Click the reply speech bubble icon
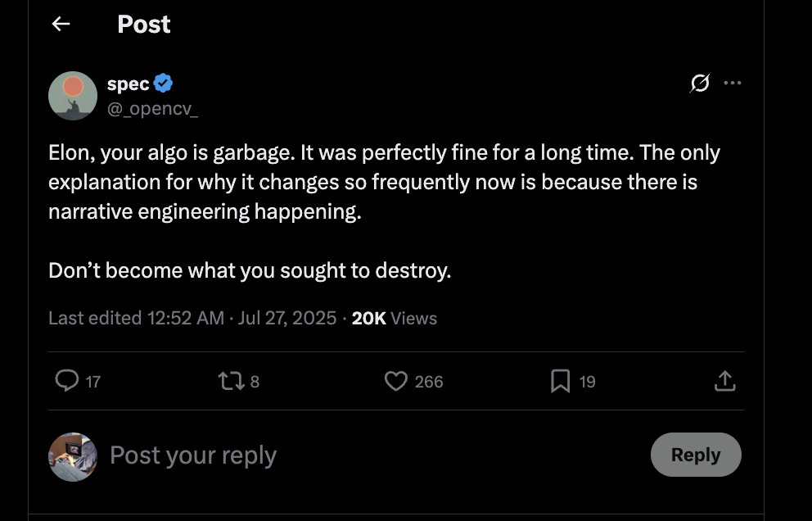 pyautogui.click(x=67, y=381)
